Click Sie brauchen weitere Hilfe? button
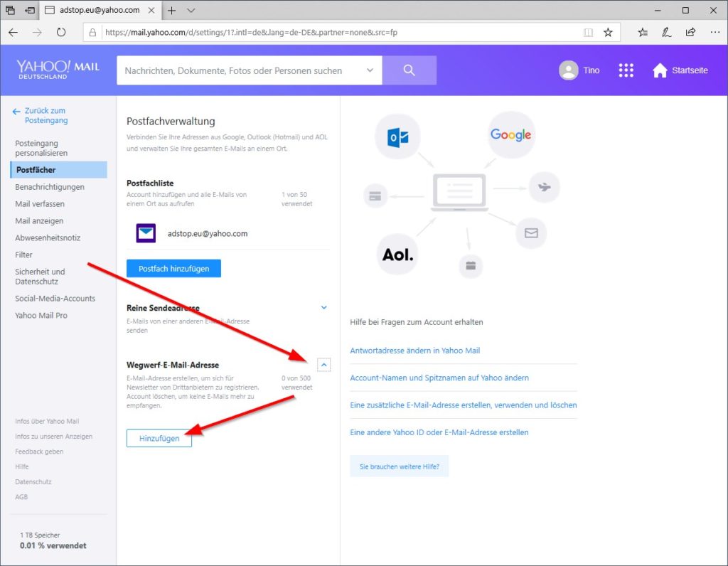The image size is (728, 566). [x=400, y=466]
